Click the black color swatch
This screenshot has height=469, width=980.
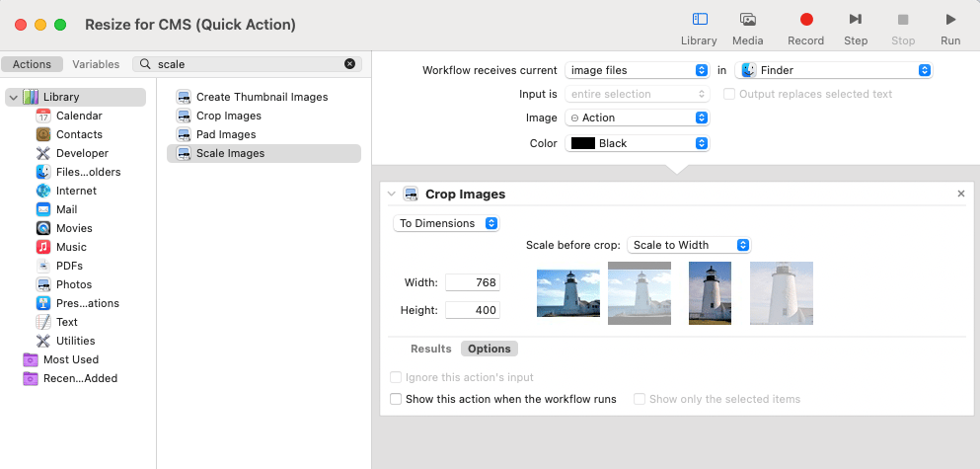[582, 143]
